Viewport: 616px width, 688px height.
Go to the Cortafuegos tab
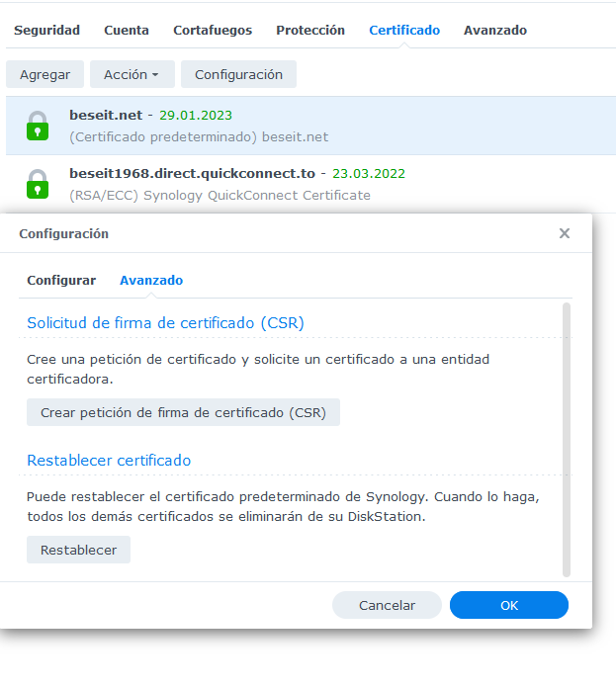213,31
